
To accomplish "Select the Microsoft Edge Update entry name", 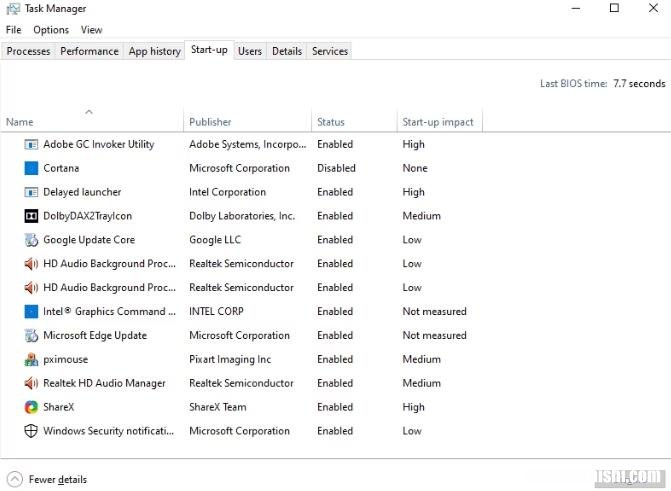I will (95, 336).
